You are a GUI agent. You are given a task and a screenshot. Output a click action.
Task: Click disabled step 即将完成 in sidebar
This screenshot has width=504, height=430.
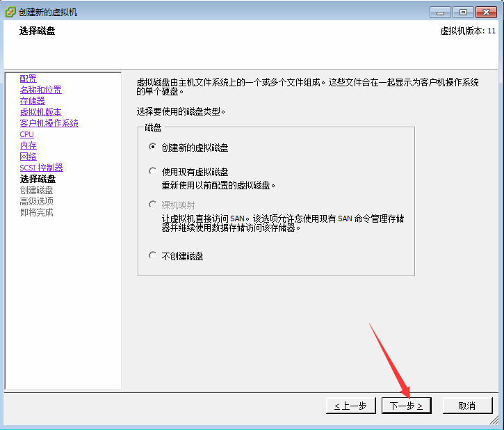tap(36, 212)
